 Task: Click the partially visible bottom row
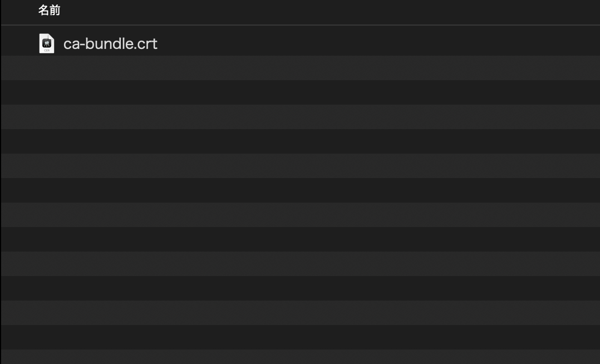pyautogui.click(x=301, y=357)
